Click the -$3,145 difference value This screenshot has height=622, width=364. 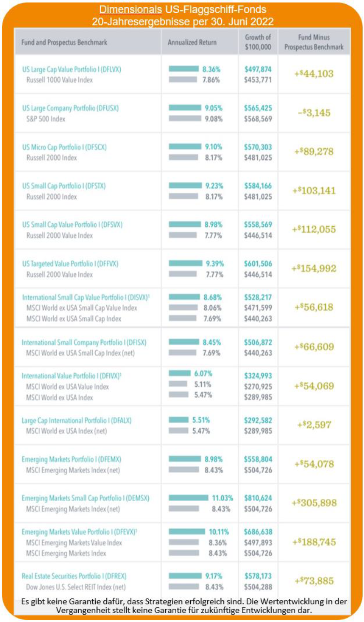314,113
